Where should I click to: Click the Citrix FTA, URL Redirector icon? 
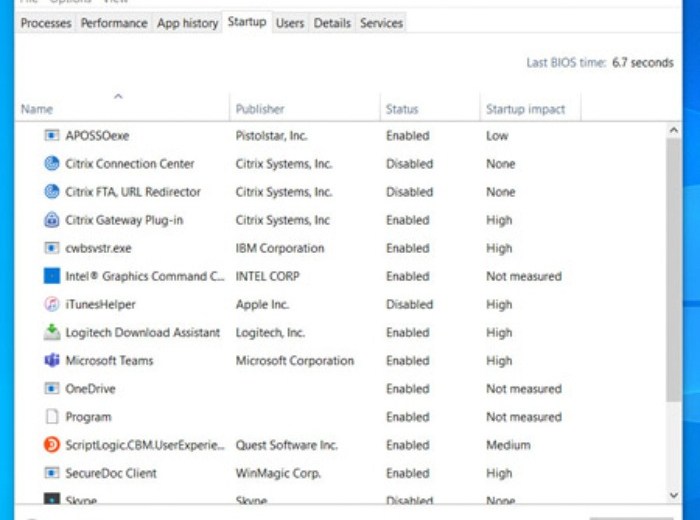click(x=52, y=192)
